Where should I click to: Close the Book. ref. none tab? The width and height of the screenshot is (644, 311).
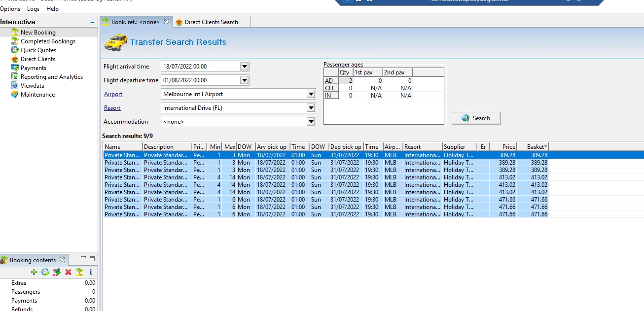(167, 22)
